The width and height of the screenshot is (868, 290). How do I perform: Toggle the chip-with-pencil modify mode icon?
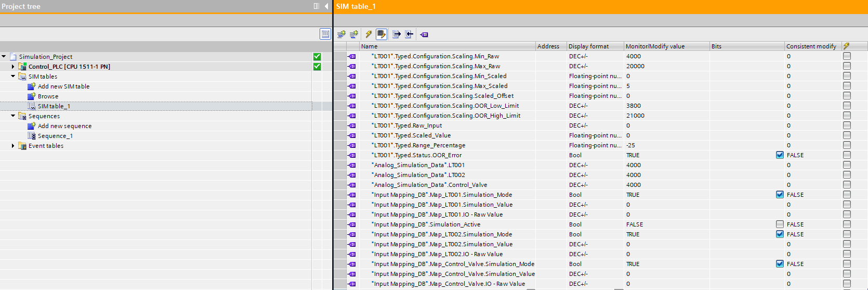tap(382, 34)
